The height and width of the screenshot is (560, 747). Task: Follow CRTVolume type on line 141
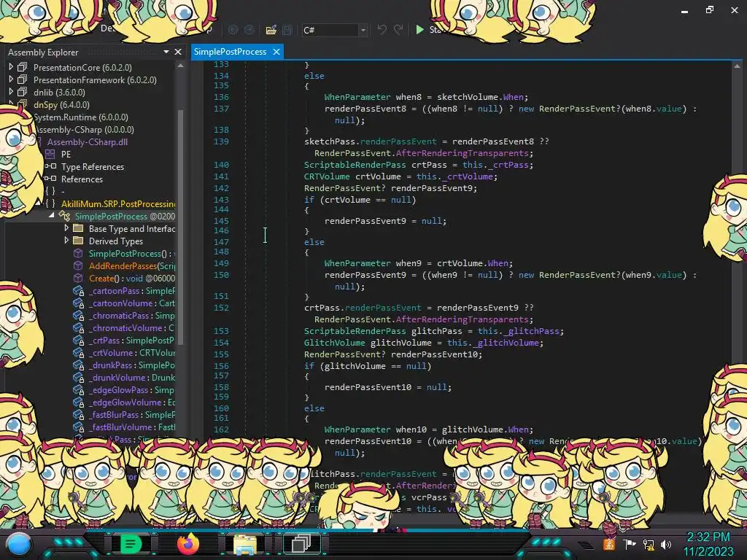[x=327, y=176]
